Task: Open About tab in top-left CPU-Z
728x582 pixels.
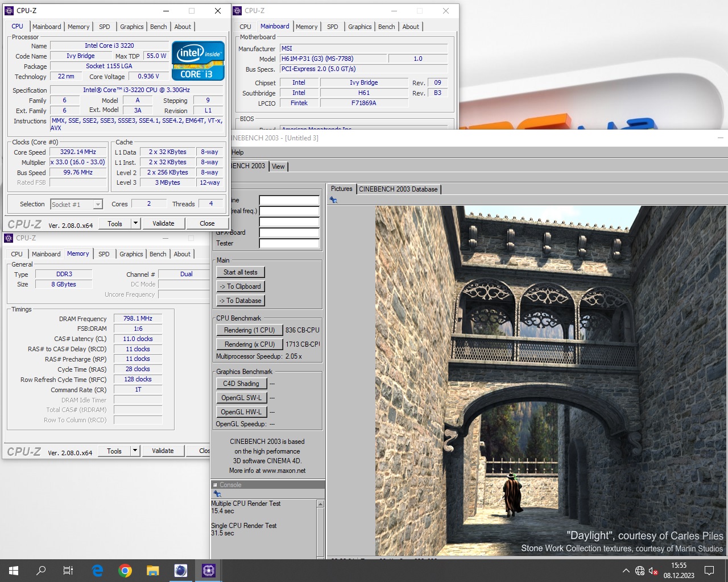Action: pos(183,27)
